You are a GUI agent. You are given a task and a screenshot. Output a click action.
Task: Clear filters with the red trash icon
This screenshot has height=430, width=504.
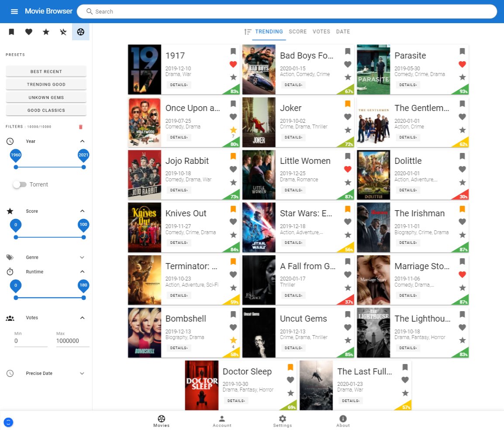tap(81, 127)
